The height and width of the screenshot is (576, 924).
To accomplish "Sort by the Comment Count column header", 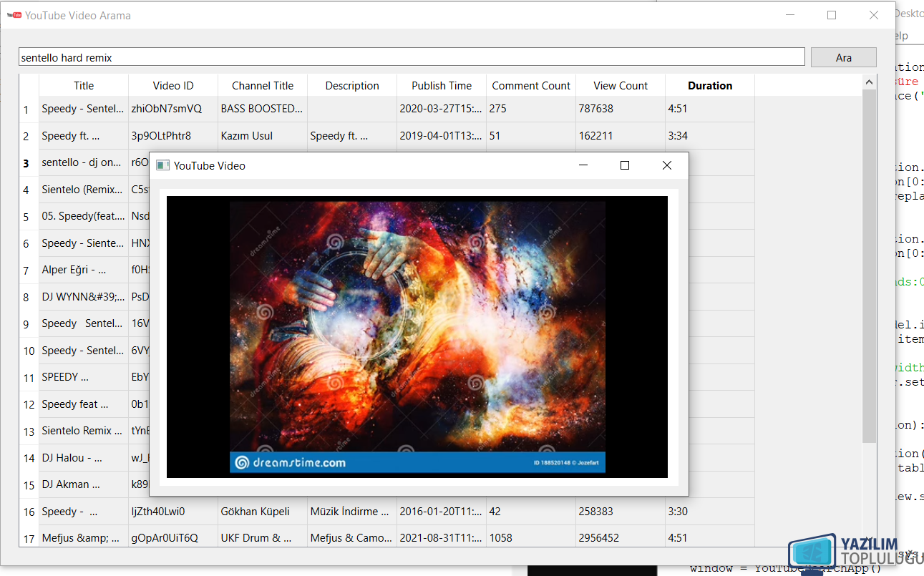I will point(531,85).
